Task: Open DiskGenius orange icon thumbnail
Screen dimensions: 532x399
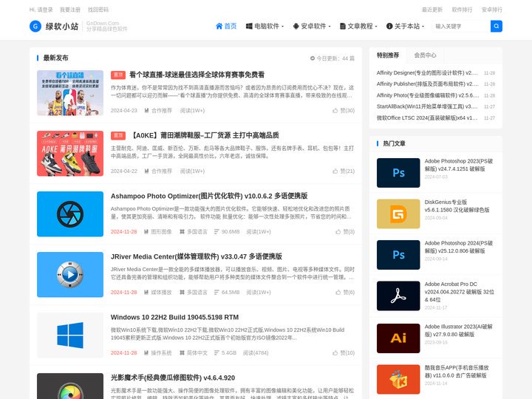Action: (x=398, y=214)
